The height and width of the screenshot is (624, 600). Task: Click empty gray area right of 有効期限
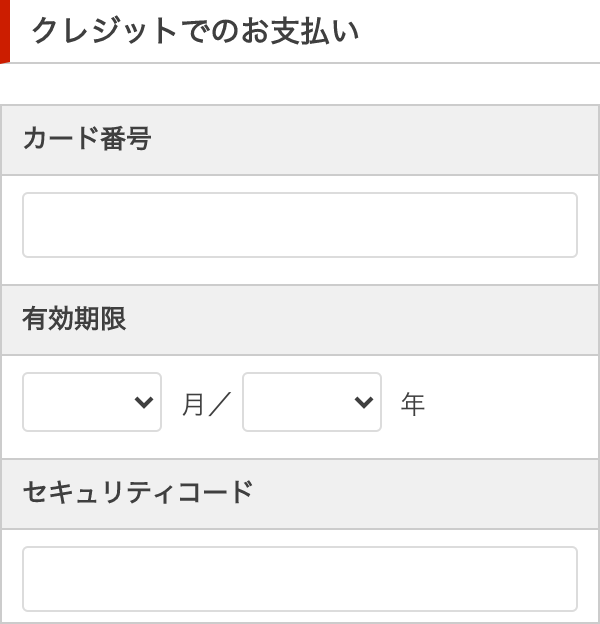tap(400, 319)
